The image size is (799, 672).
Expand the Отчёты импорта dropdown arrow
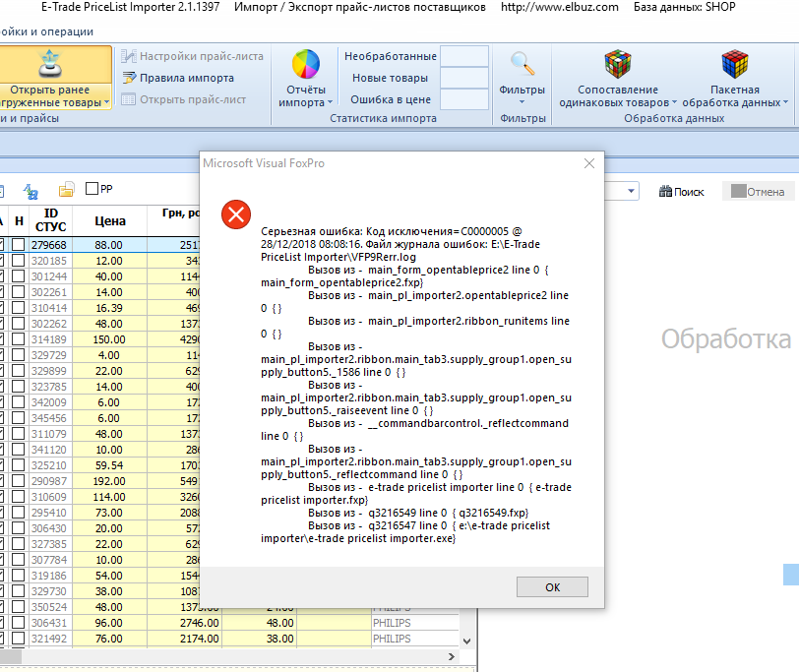(331, 102)
